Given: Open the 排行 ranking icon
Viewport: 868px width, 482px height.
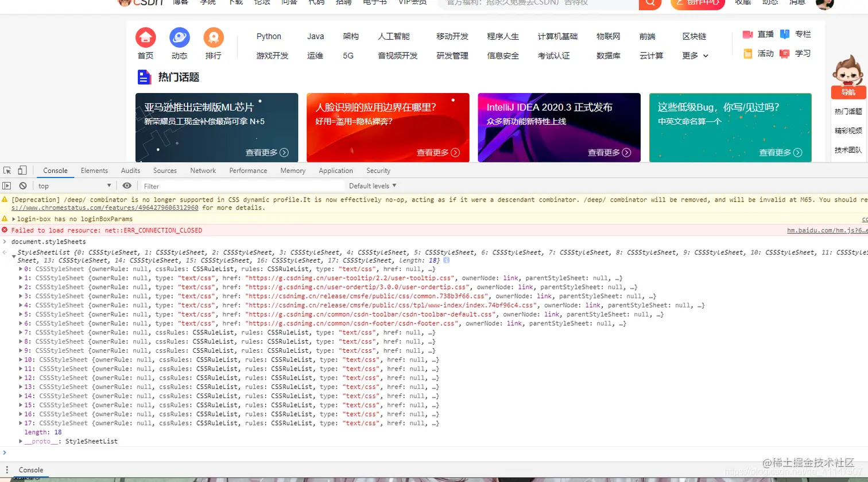Looking at the screenshot, I should [x=214, y=38].
